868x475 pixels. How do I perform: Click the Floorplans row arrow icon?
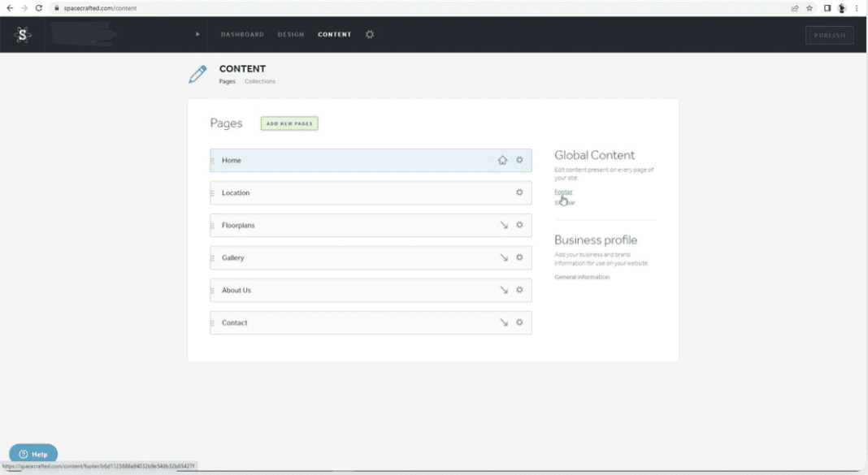click(x=504, y=225)
